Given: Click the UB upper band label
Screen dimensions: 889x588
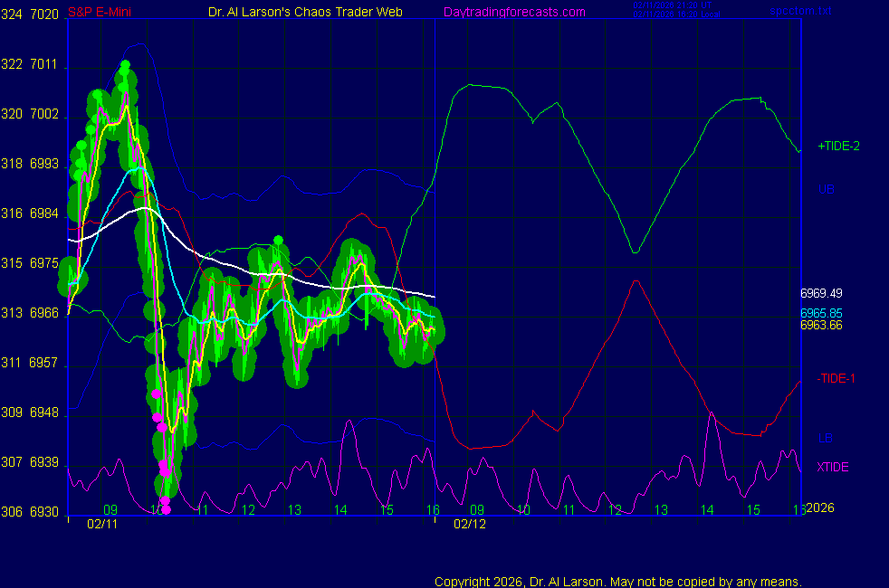Looking at the screenshot, I should click(826, 189).
